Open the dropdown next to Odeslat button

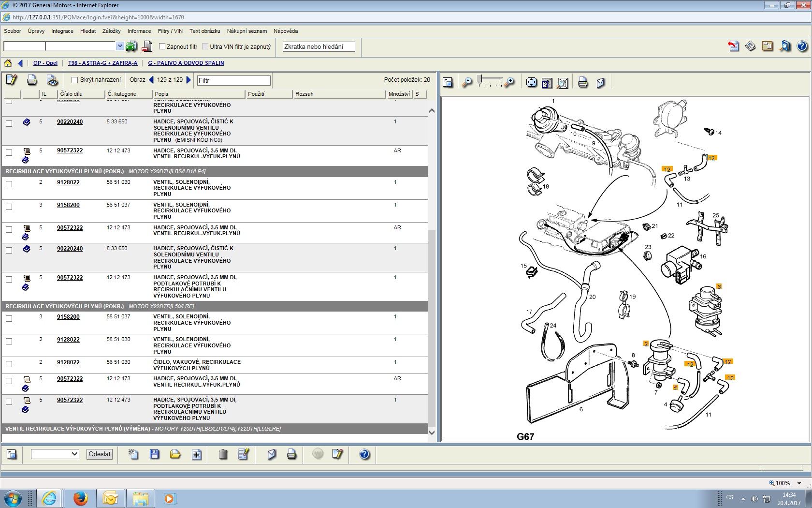55,454
